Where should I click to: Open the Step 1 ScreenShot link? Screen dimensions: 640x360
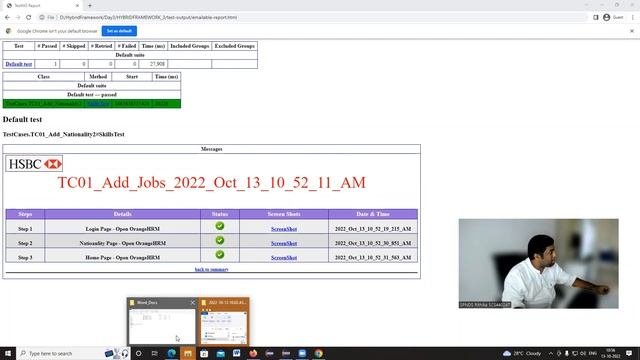[x=284, y=229]
